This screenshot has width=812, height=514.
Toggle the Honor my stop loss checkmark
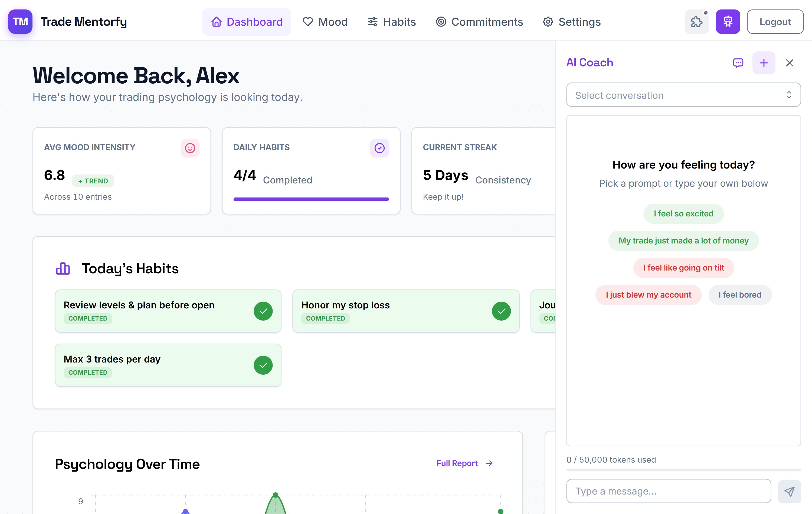pyautogui.click(x=501, y=311)
